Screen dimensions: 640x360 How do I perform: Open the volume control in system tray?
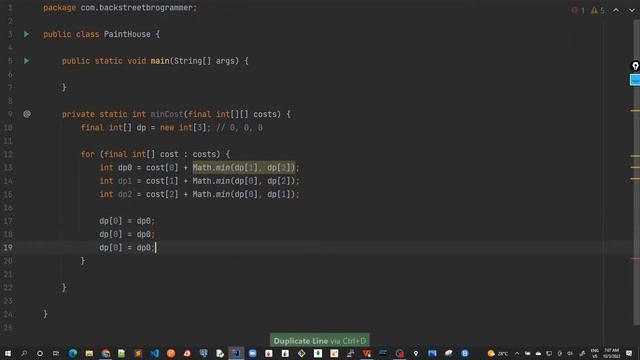570,353
